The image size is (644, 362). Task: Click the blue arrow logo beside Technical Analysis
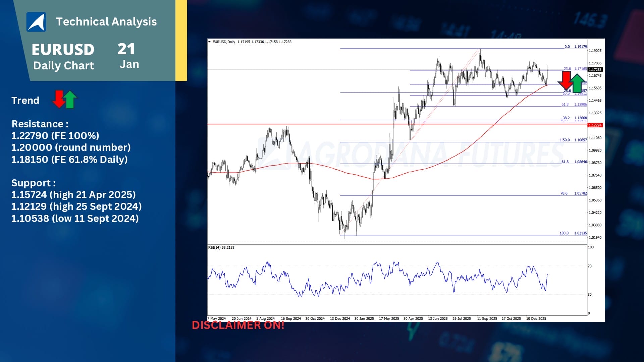click(x=36, y=22)
